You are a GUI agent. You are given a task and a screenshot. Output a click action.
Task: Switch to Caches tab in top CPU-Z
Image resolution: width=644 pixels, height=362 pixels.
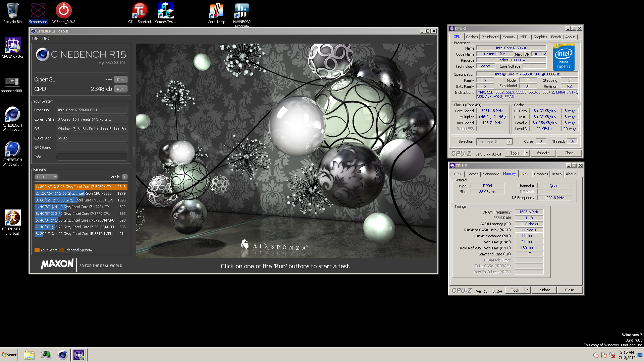click(472, 37)
